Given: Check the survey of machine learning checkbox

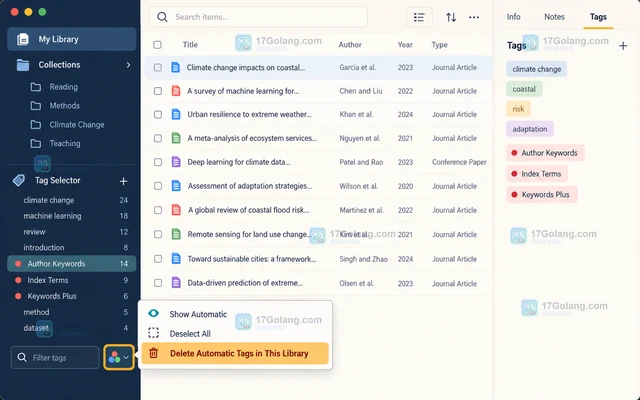Looking at the screenshot, I should coord(158,91).
